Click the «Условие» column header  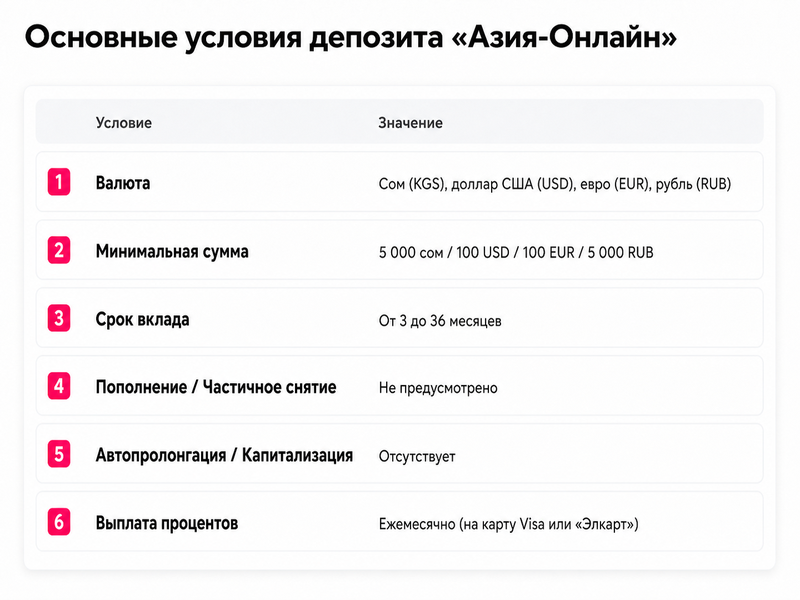pyautogui.click(x=123, y=122)
